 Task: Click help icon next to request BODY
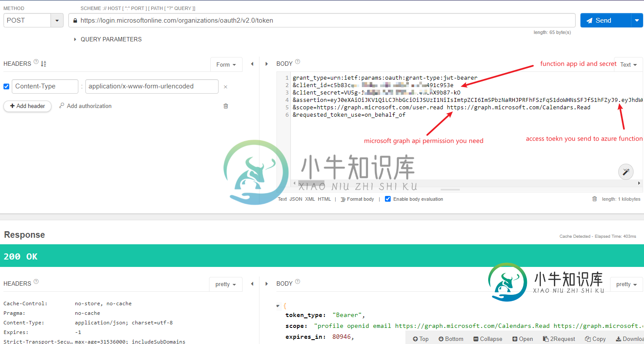pos(297,62)
